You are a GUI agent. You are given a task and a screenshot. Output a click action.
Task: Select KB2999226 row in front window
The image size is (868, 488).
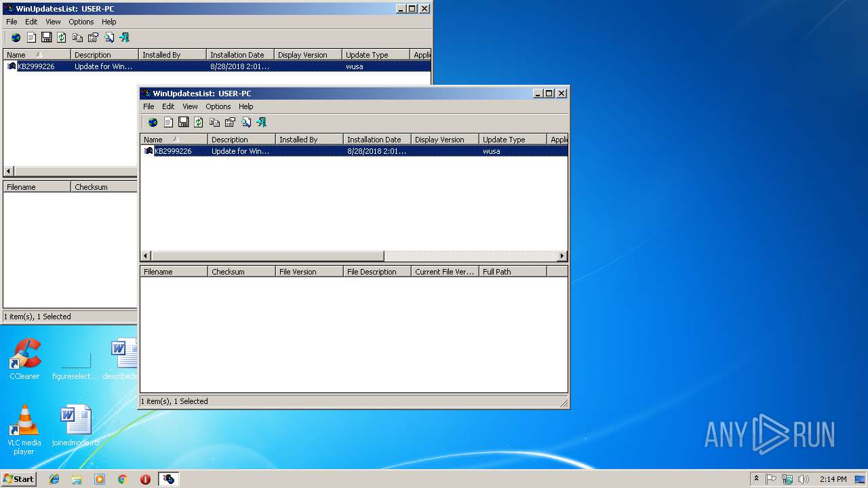tap(354, 151)
